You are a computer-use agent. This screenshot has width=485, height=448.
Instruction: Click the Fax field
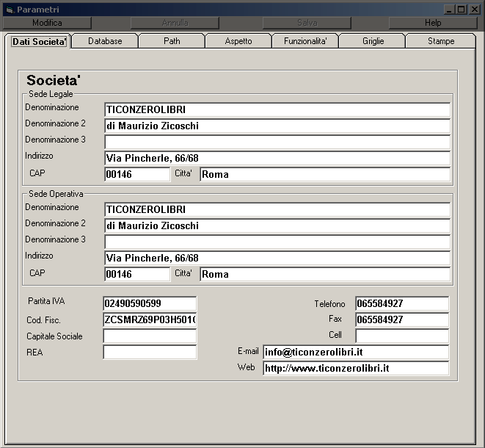pyautogui.click(x=402, y=319)
